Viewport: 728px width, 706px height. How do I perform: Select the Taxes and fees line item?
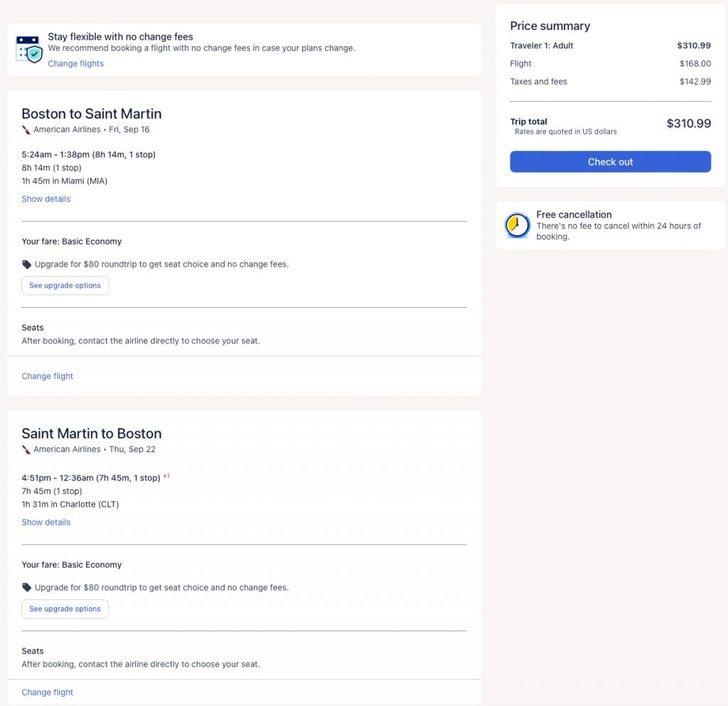coord(539,82)
